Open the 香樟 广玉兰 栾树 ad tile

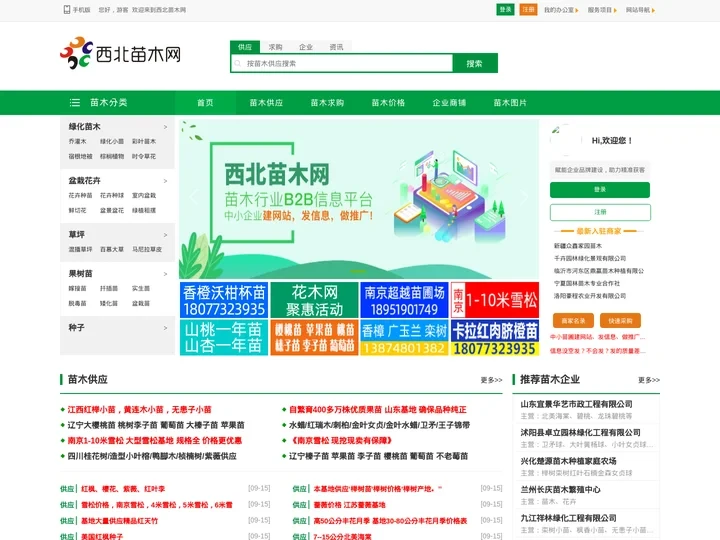tap(405, 338)
